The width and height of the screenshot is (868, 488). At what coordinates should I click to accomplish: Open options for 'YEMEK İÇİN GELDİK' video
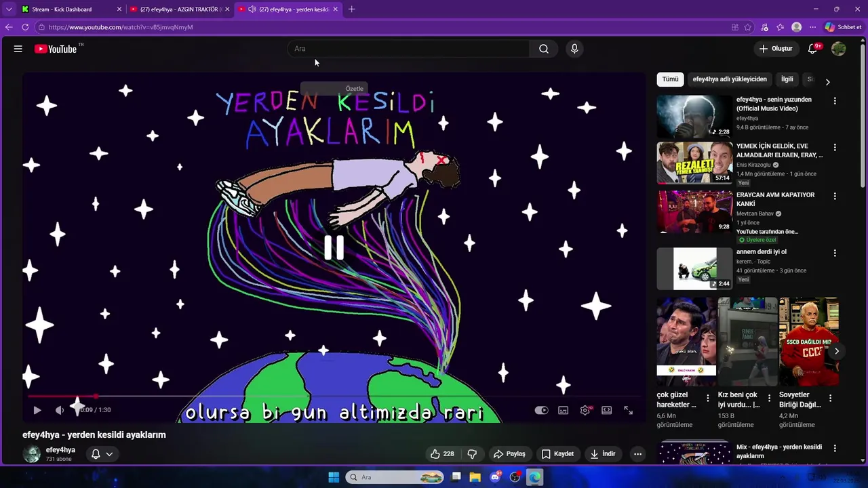click(835, 147)
